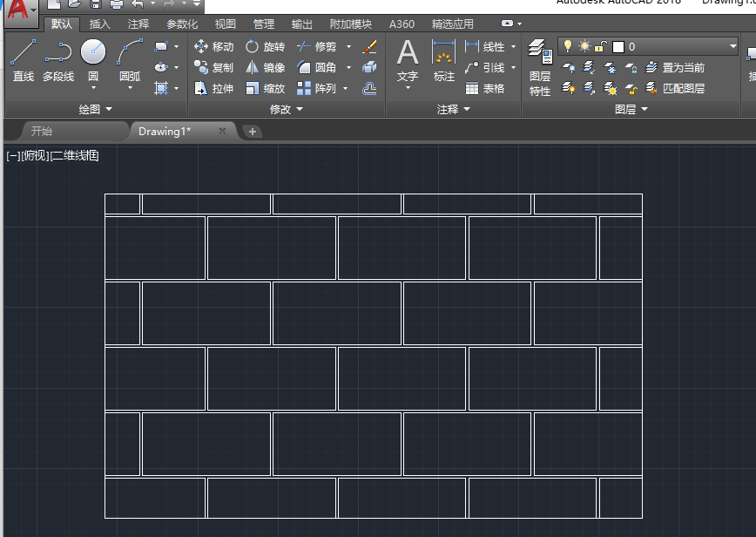Select the 文字 (Text) tool
Image resolution: width=756 pixels, height=537 pixels.
[x=408, y=61]
